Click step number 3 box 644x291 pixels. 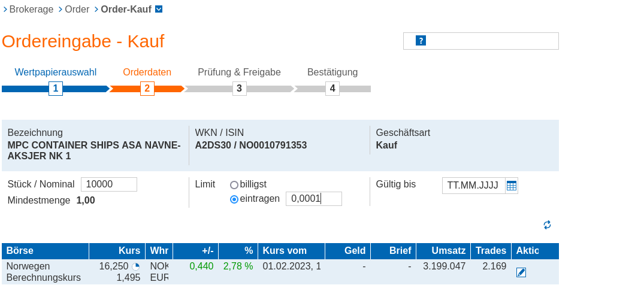coord(239,89)
